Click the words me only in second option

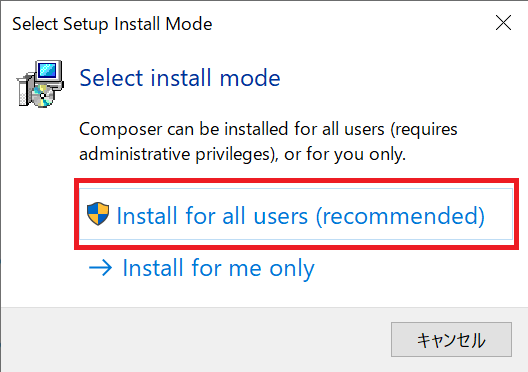[x=271, y=269]
